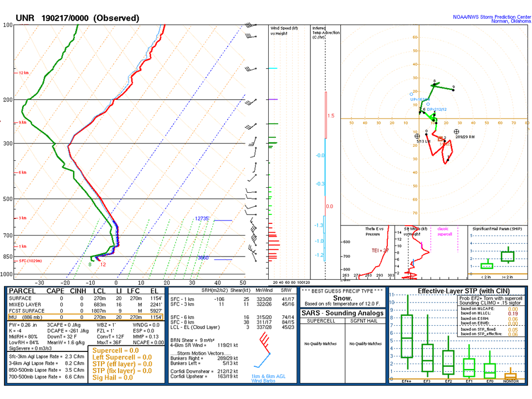The width and height of the screenshot is (532, 399).
Task: Click the "Corfidi Downshear = 212/12 kt" line
Action: click(204, 371)
